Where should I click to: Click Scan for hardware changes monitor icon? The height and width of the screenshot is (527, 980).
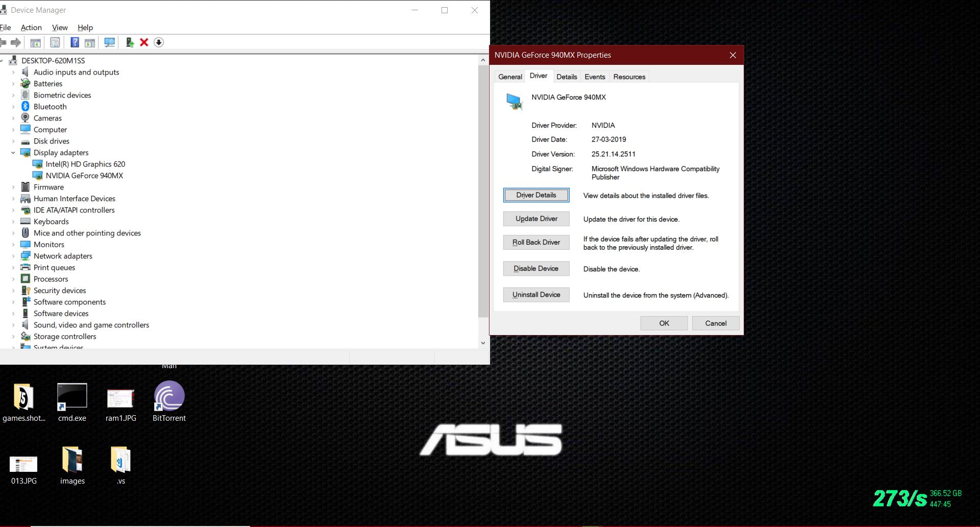(109, 42)
